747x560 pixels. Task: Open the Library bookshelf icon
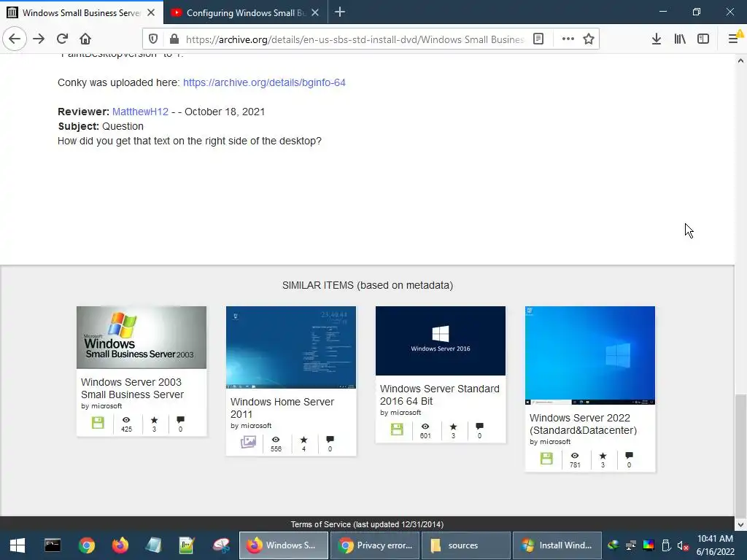click(680, 39)
